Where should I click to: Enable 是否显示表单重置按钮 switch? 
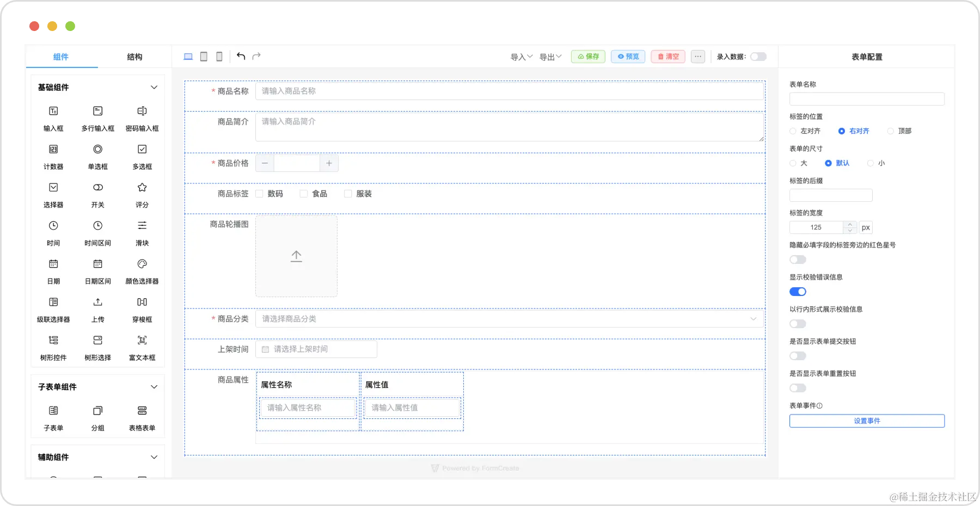click(x=798, y=388)
